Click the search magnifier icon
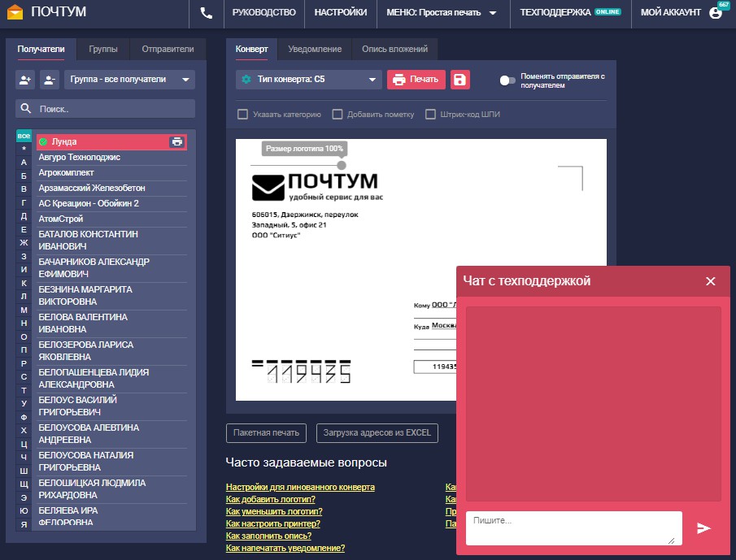736x560 pixels. pyautogui.click(x=26, y=109)
